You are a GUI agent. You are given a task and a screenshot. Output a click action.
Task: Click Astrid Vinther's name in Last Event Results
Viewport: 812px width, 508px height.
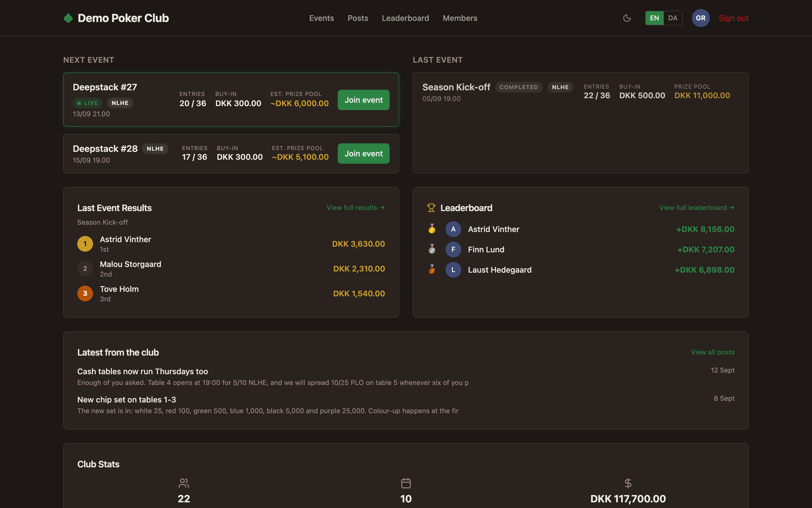[125, 240]
